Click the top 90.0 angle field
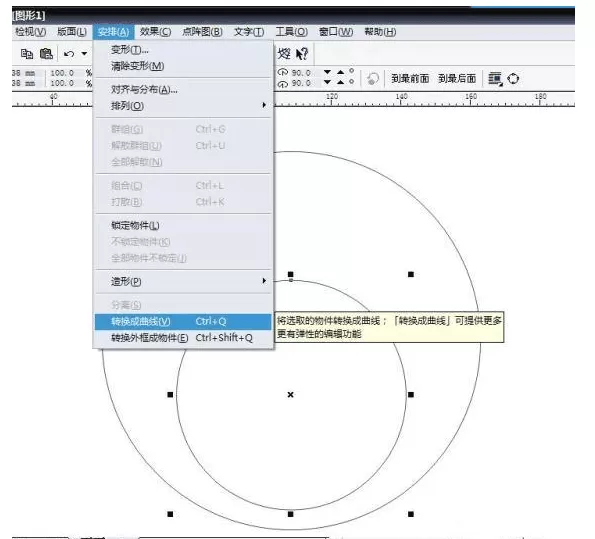 coord(301,72)
